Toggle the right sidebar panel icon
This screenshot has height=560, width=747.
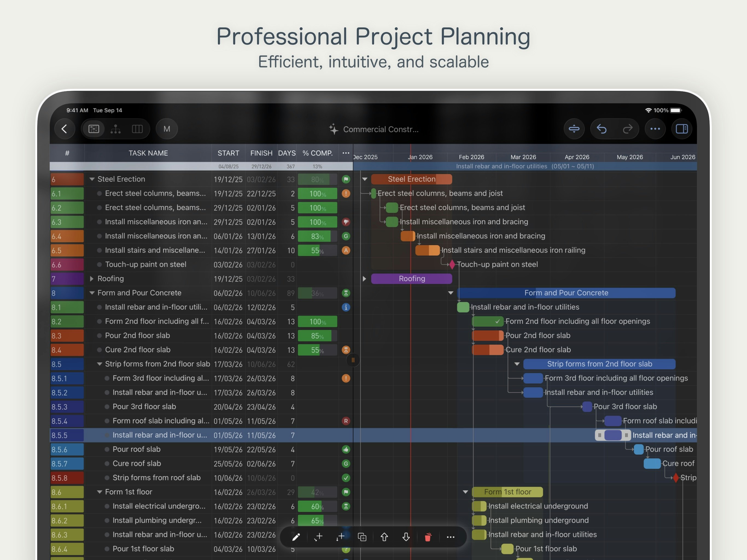click(681, 129)
